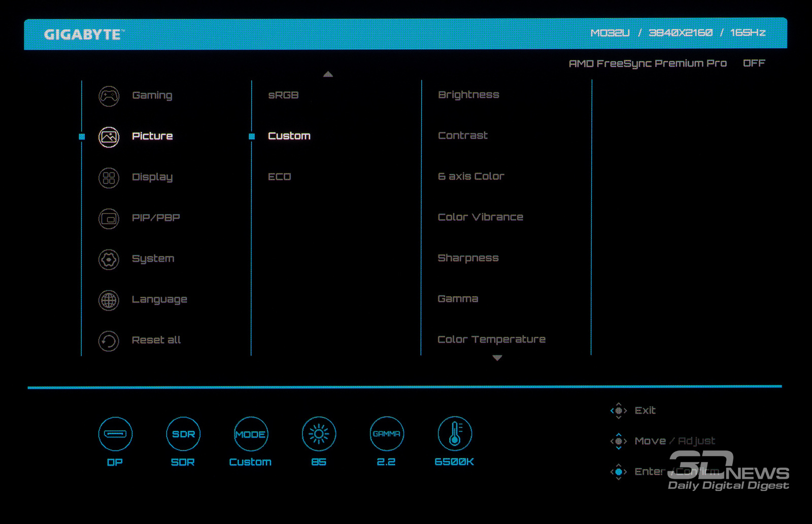
Task: Go to the Display menu
Action: [152, 177]
